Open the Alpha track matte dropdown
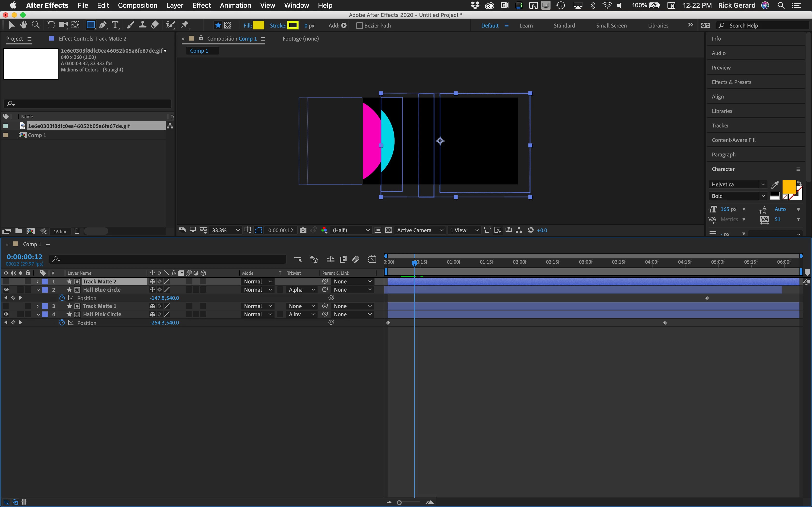The height and width of the screenshot is (507, 812). (x=301, y=290)
